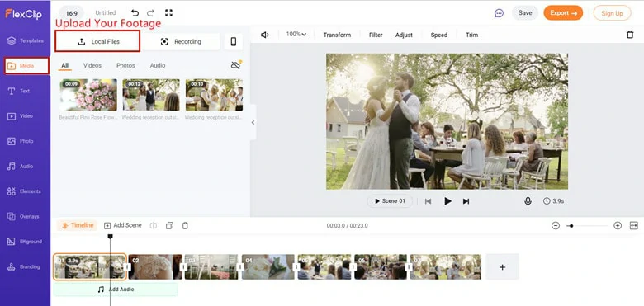Select scene 04 in the timeline

coord(268,266)
